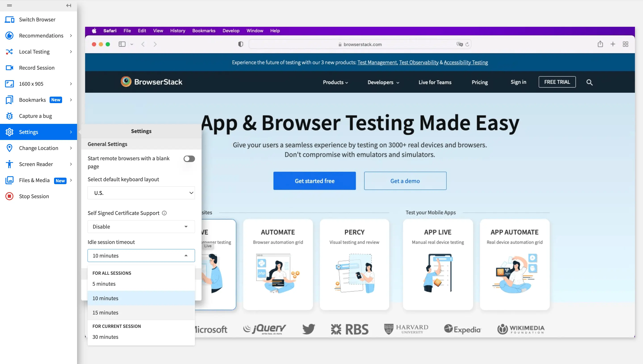Click the self signed certificate info icon
643x364 pixels.
(x=164, y=213)
